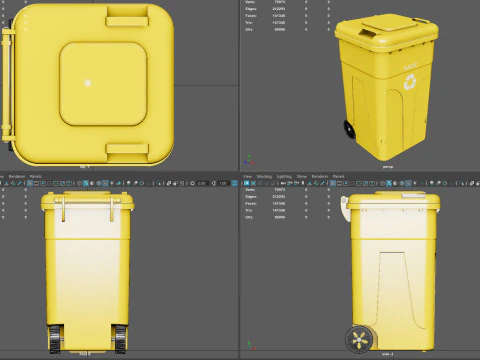Viewport: 480px width, 360px height.
Task: Toggle textured display in side view toolbar
Action: pyautogui.click(x=408, y=183)
